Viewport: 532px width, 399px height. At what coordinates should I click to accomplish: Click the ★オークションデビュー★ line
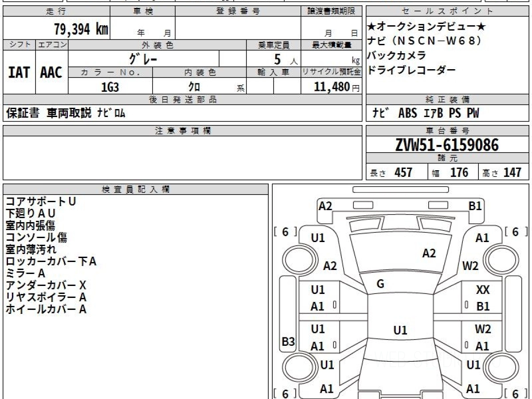(427, 27)
